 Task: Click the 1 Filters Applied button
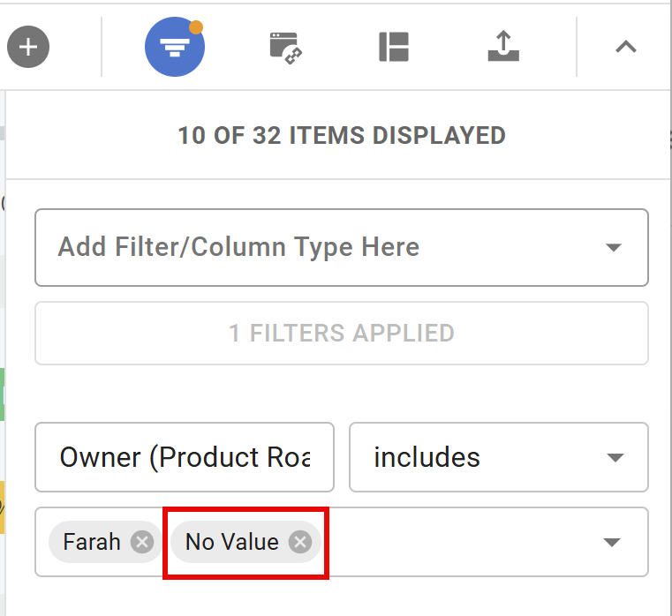[342, 334]
